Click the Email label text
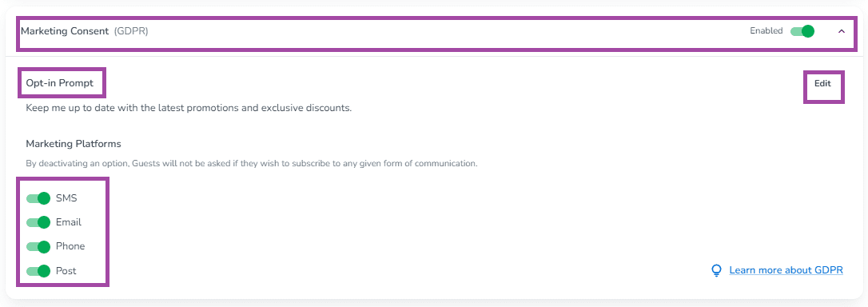This screenshot has width=868, height=307. tap(69, 222)
